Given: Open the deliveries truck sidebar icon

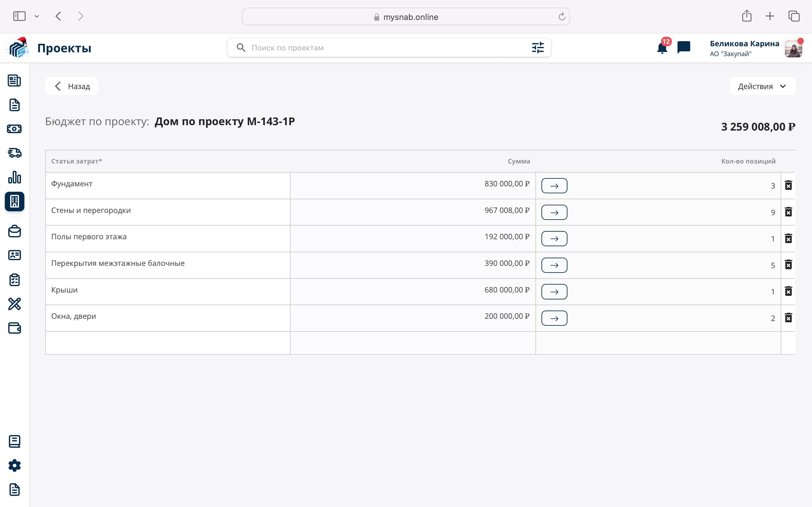Looking at the screenshot, I should (x=14, y=153).
